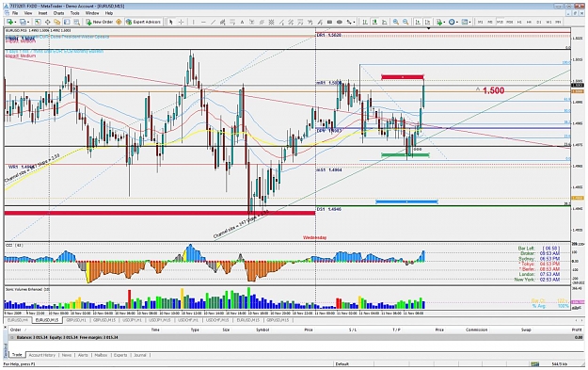Image resolution: width=588 pixels, height=370 pixels.
Task: Open the View menu
Action: pos(28,13)
